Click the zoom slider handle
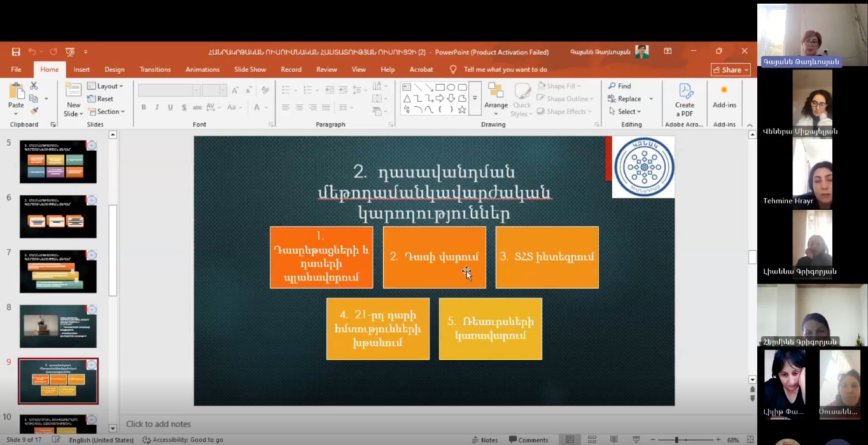This screenshot has height=445, width=868. 676,440
